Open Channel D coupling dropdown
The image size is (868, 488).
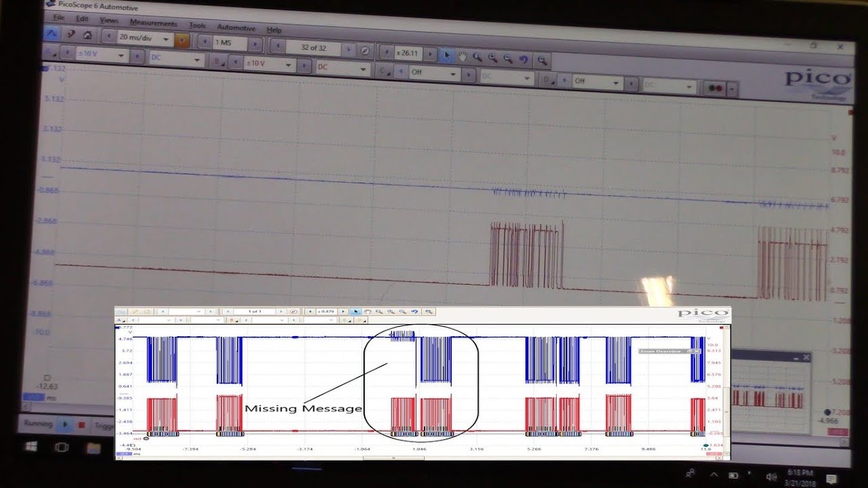coord(670,85)
